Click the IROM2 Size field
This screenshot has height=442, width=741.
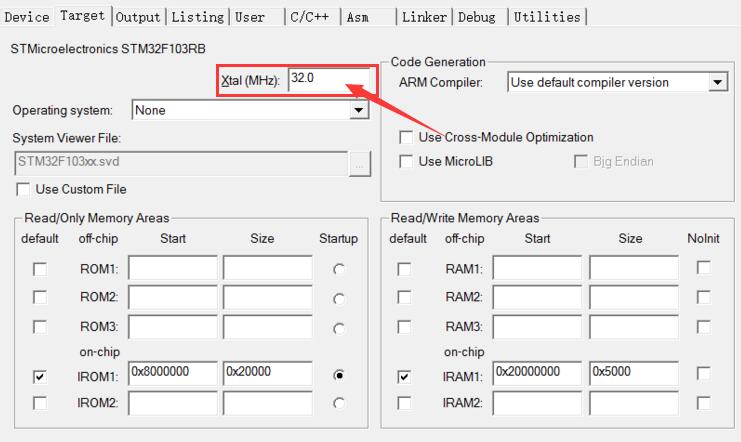pos(267,403)
